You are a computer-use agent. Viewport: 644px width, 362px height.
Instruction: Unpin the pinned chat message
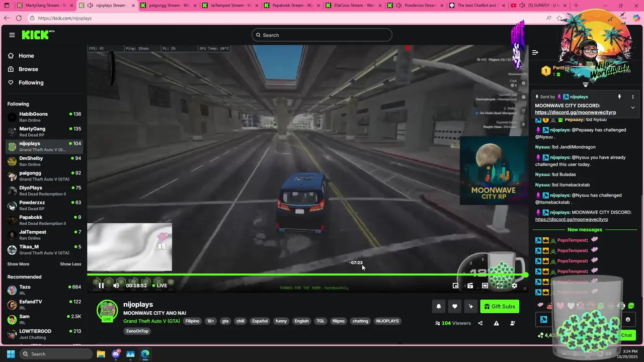619,97
